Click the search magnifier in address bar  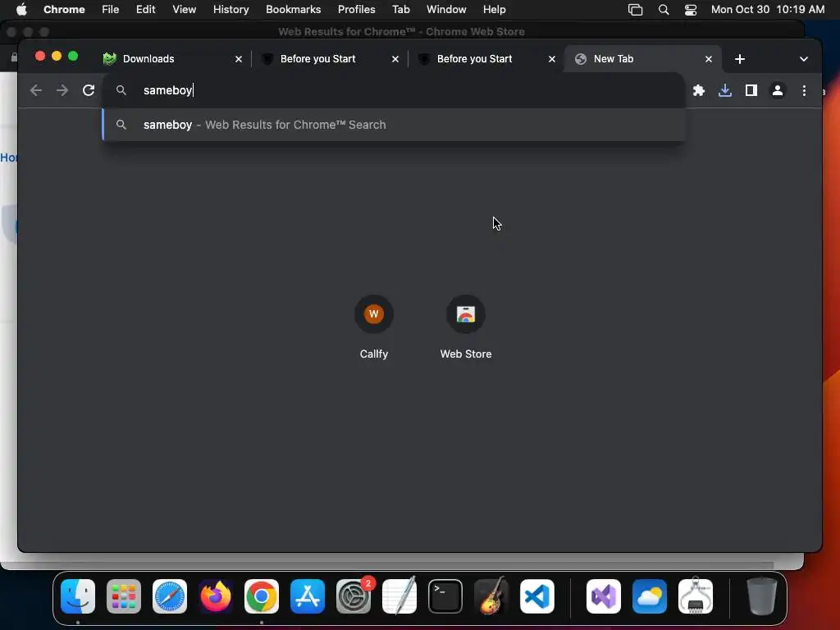coord(121,90)
